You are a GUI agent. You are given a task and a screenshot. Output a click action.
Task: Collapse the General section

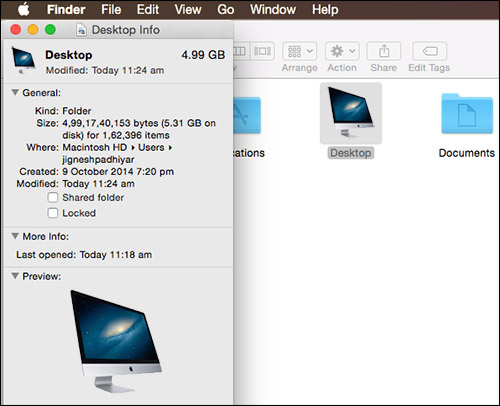coord(15,92)
